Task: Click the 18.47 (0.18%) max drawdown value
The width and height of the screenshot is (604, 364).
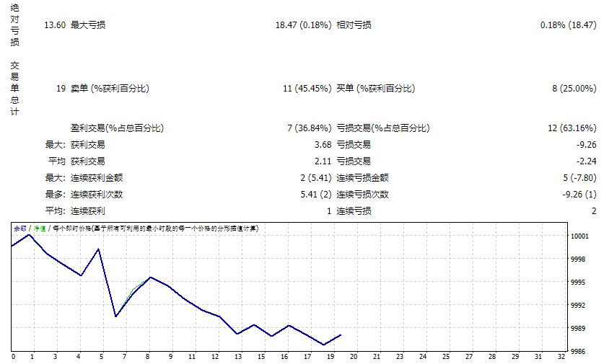Action: 303,25
